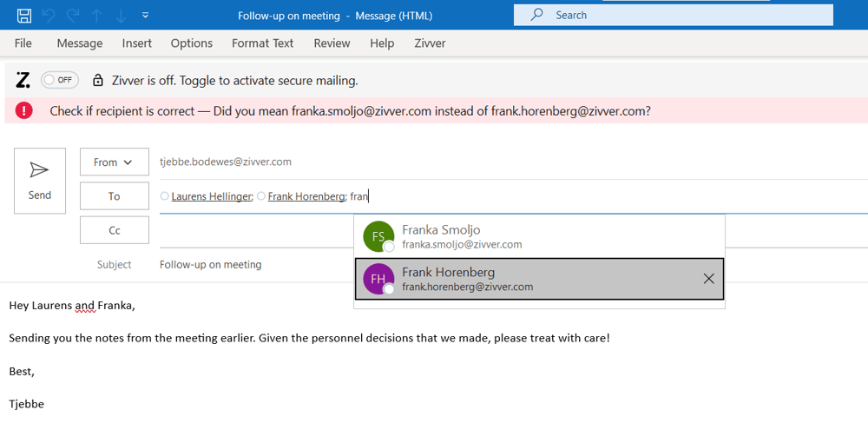Viewport: 868px width, 430px height.
Task: Click the Undo arrow icon
Action: (x=49, y=16)
